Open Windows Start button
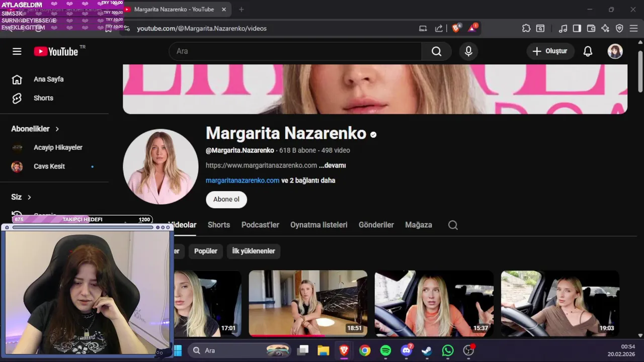The width and height of the screenshot is (644, 362). 178,350
